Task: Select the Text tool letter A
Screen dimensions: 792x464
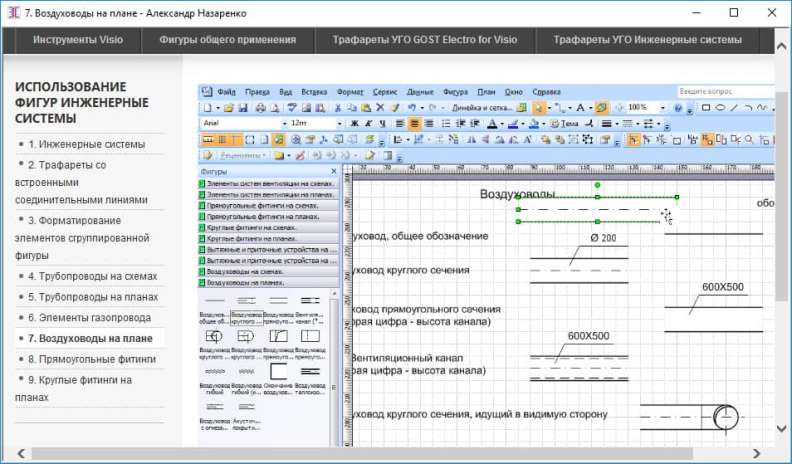Action: tap(580, 108)
